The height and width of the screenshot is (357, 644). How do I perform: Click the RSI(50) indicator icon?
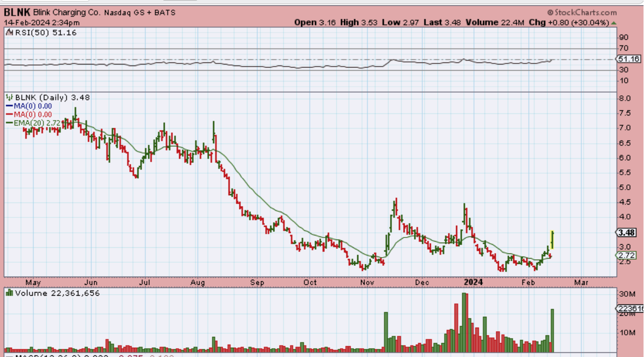coord(9,32)
